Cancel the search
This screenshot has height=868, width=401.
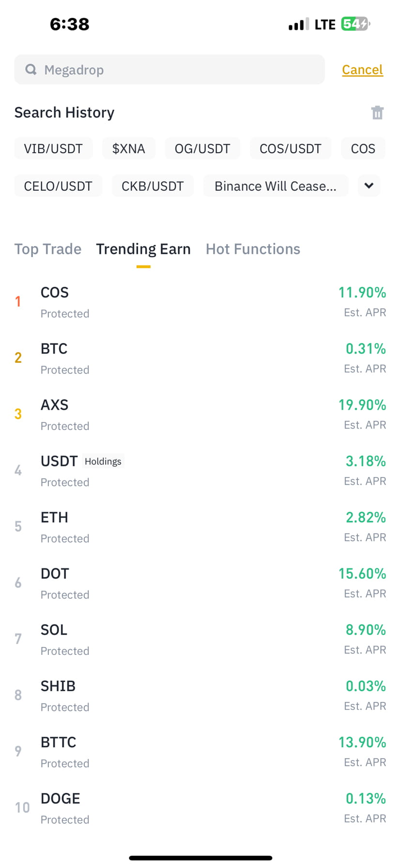[x=362, y=70]
